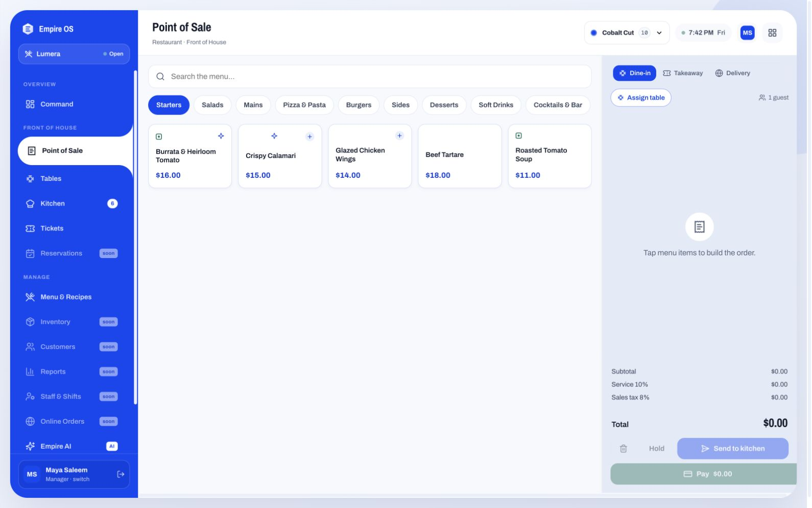812x508 pixels.
Task: Click the Assign table button
Action: (x=641, y=98)
